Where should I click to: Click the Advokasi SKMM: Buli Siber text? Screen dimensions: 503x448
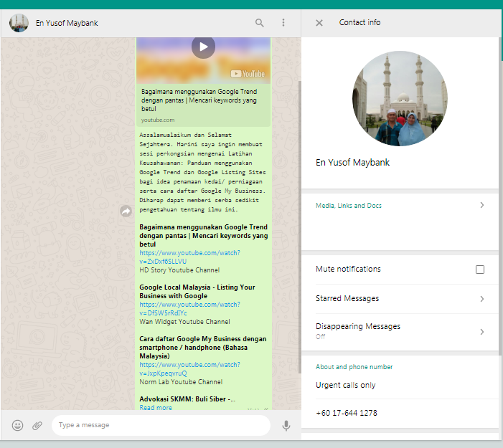coord(187,399)
